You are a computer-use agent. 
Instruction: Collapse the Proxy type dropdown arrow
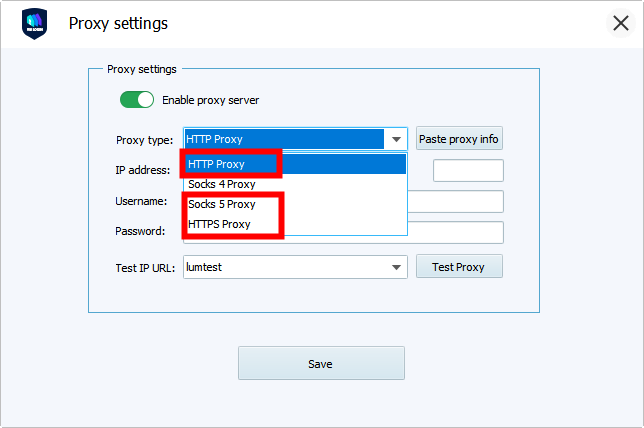396,139
